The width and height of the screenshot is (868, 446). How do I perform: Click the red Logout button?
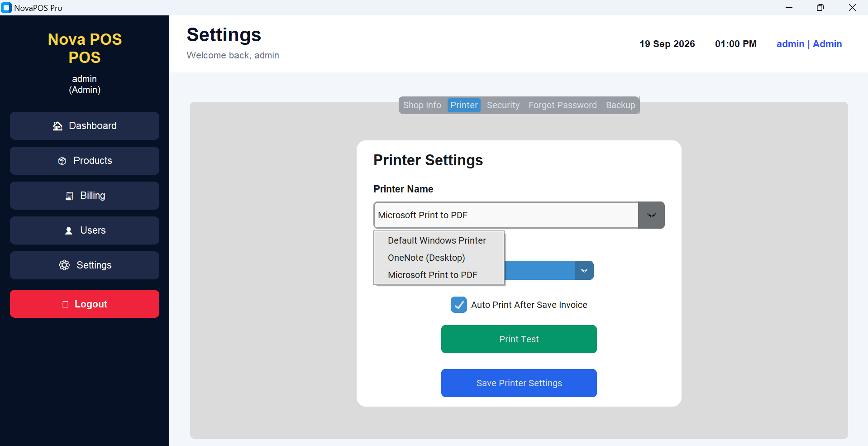pyautogui.click(x=85, y=304)
